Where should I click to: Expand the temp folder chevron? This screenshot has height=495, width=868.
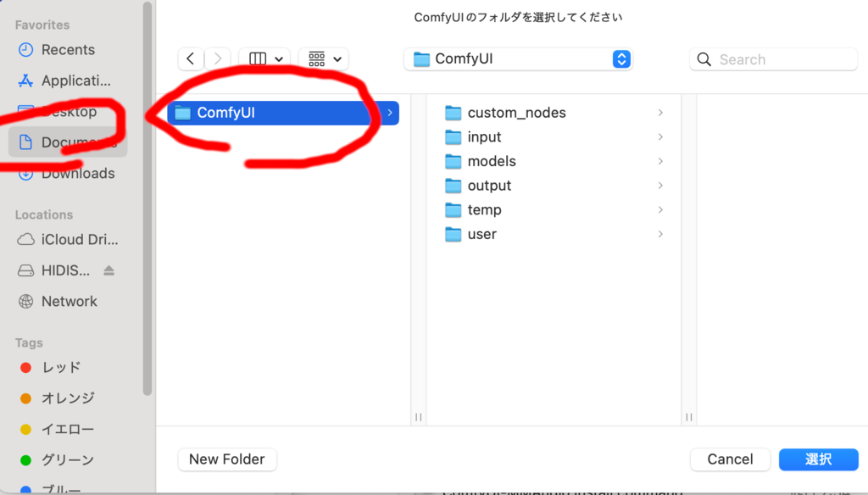point(660,210)
